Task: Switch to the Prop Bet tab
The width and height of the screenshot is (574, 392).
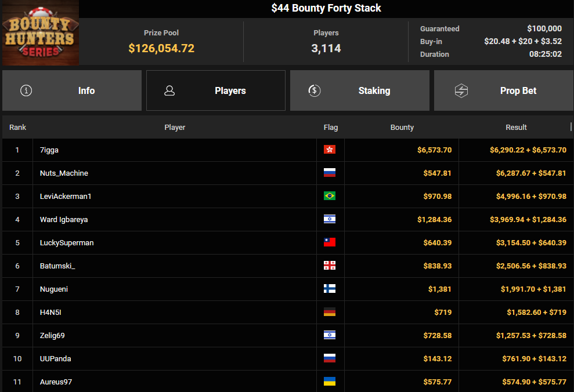Action: (x=504, y=90)
